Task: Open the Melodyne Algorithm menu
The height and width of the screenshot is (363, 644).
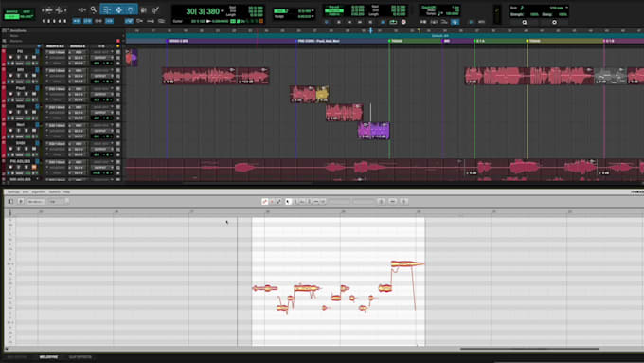Action: 39,192
